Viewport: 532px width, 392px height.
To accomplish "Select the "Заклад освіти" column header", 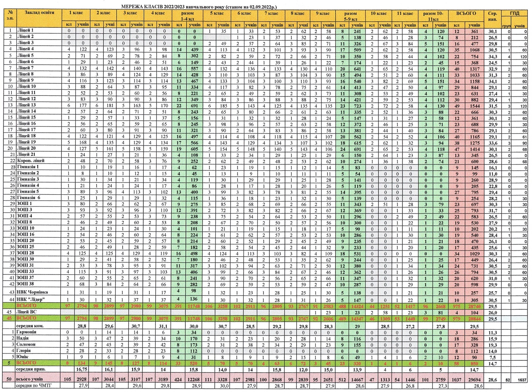I will (40, 13).
